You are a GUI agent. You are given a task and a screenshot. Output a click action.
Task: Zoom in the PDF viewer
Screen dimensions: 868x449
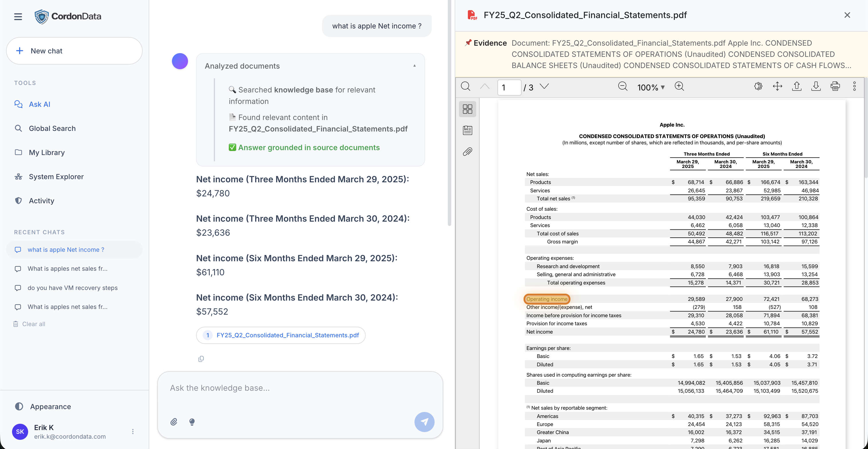click(x=679, y=87)
